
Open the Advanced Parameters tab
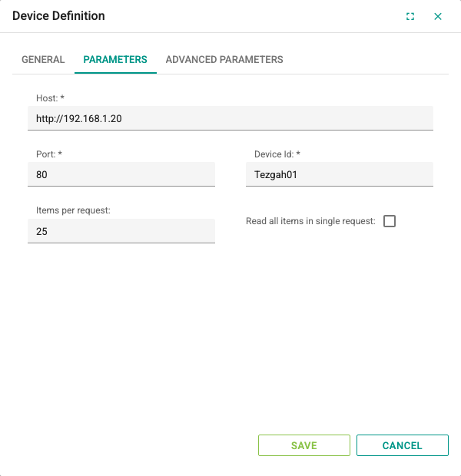coord(224,60)
